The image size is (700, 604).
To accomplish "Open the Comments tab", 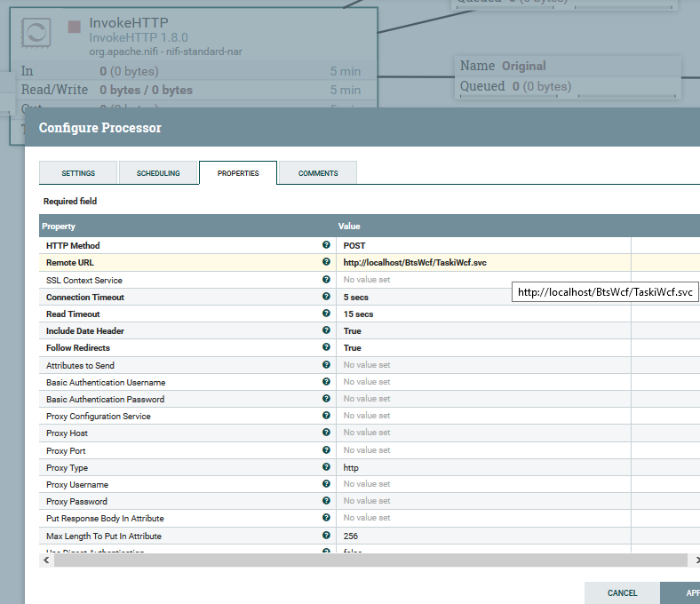I will (x=317, y=173).
